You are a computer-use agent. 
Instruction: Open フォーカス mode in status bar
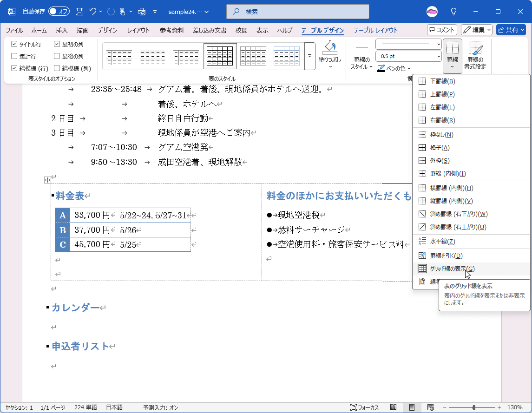click(x=365, y=407)
